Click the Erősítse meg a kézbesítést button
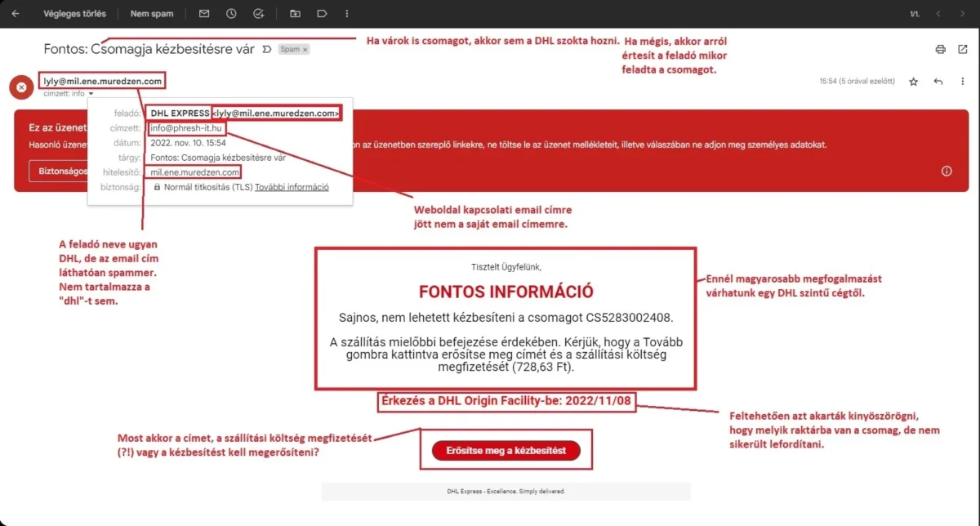The image size is (980, 526). (506, 450)
